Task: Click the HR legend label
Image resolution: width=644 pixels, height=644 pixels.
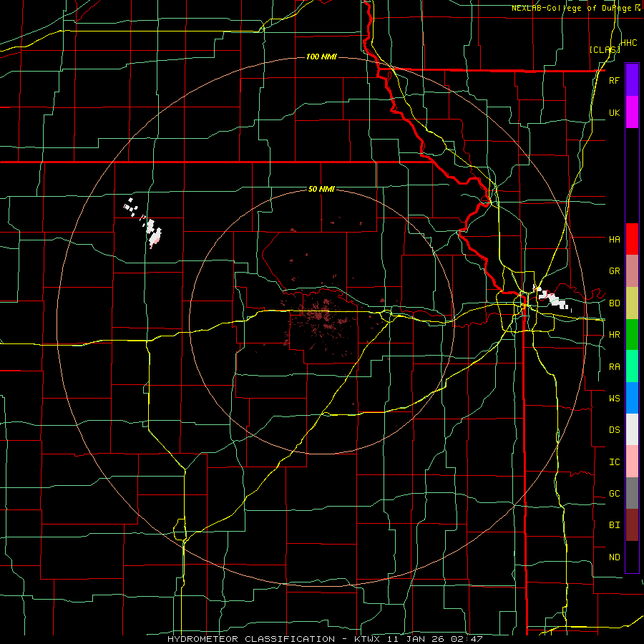Action: click(x=614, y=335)
